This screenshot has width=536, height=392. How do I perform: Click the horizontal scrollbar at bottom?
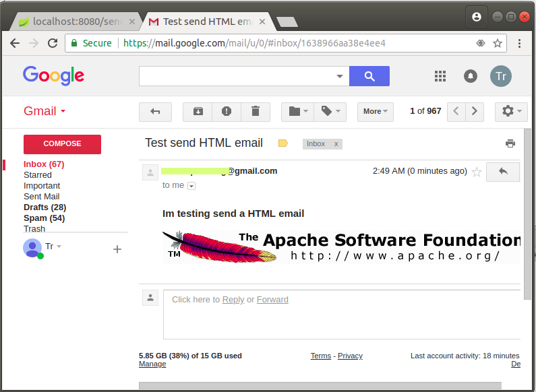pyautogui.click(x=320, y=386)
